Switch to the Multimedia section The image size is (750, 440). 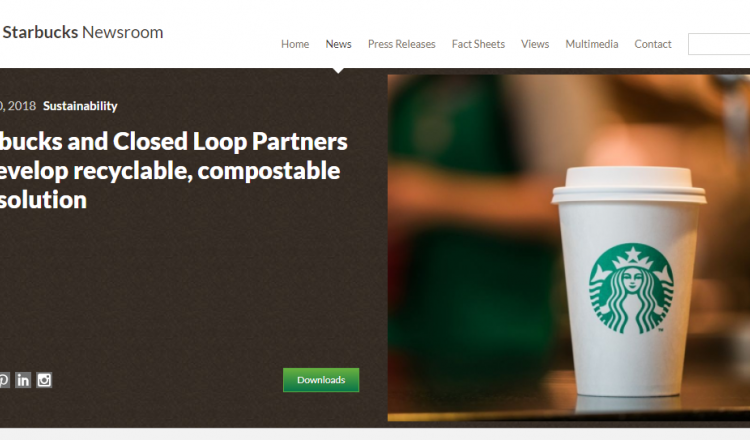click(592, 44)
